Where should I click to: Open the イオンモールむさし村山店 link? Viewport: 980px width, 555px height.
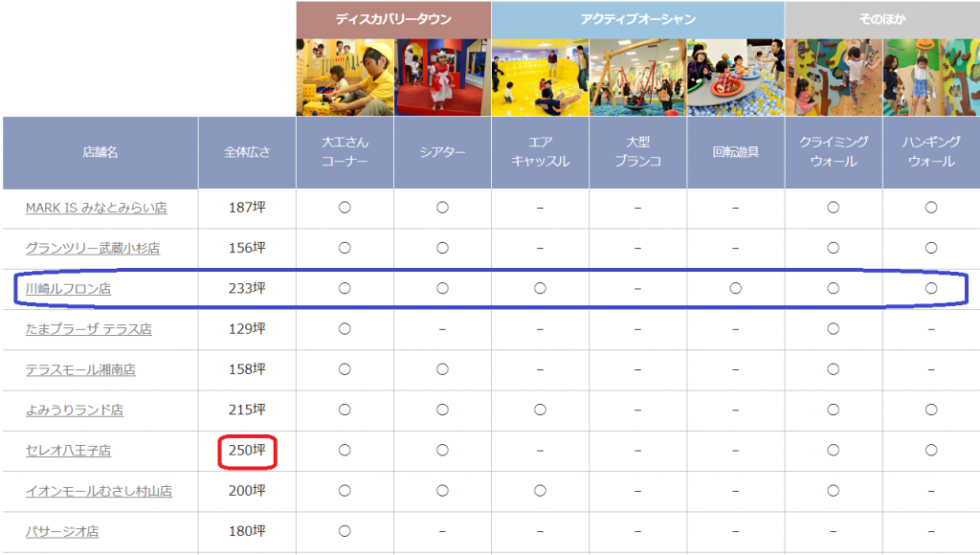point(99,491)
